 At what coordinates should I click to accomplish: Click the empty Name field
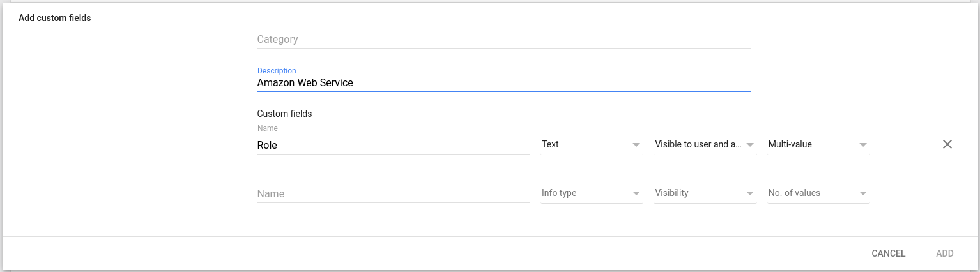pyautogui.click(x=393, y=193)
